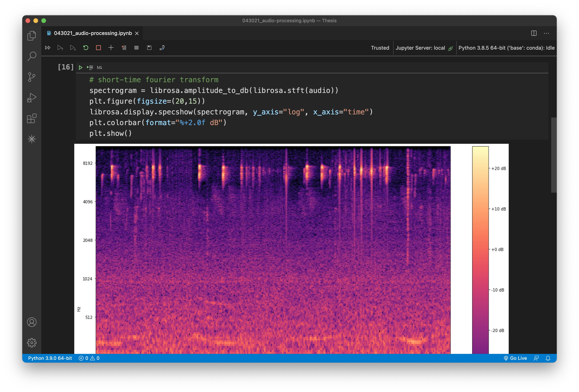This screenshot has height=392, width=579.
Task: Run current cell and cells below
Action: pos(73,48)
